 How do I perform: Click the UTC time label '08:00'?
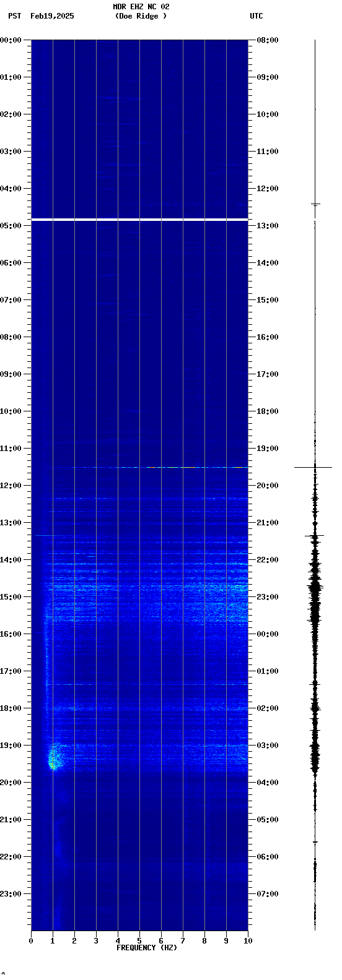point(268,40)
